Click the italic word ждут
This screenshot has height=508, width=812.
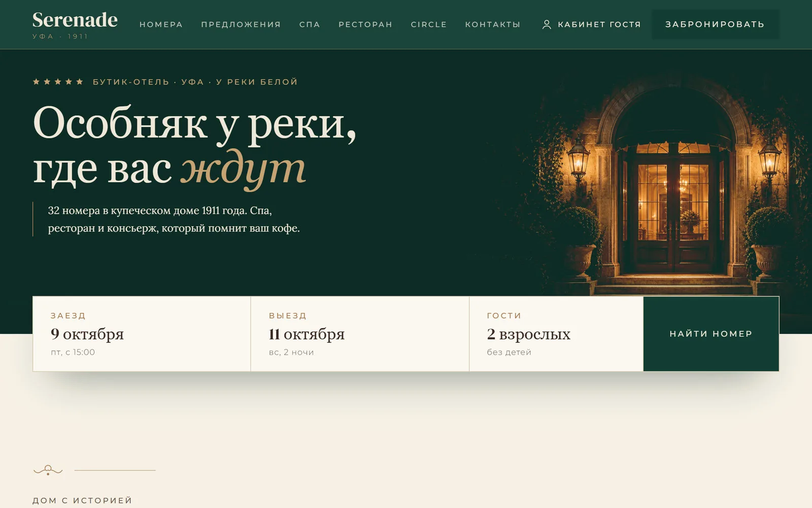(x=243, y=170)
